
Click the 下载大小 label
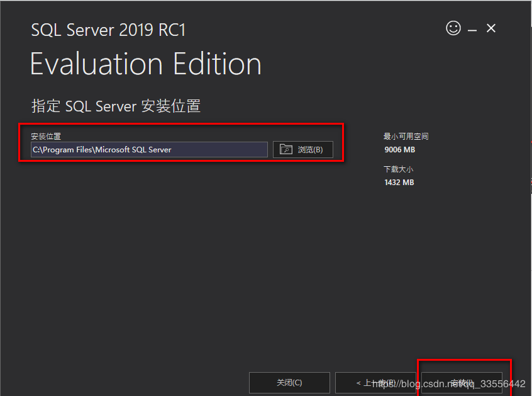click(x=398, y=169)
